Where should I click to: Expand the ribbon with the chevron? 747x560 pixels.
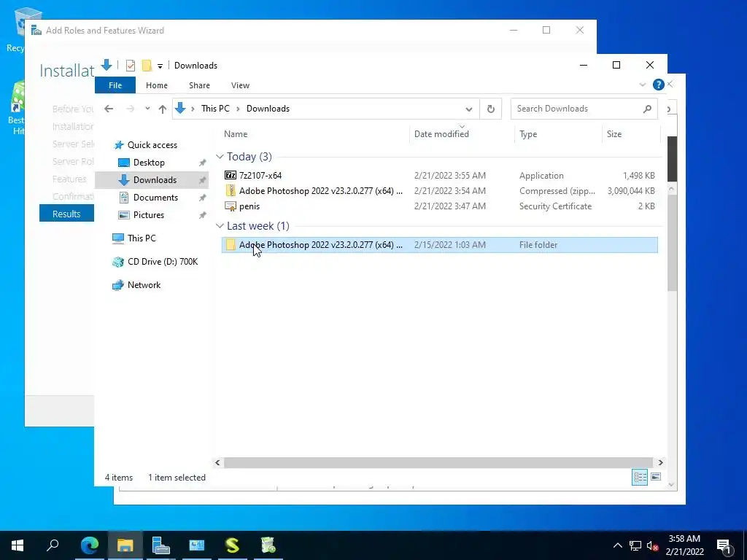(x=642, y=85)
